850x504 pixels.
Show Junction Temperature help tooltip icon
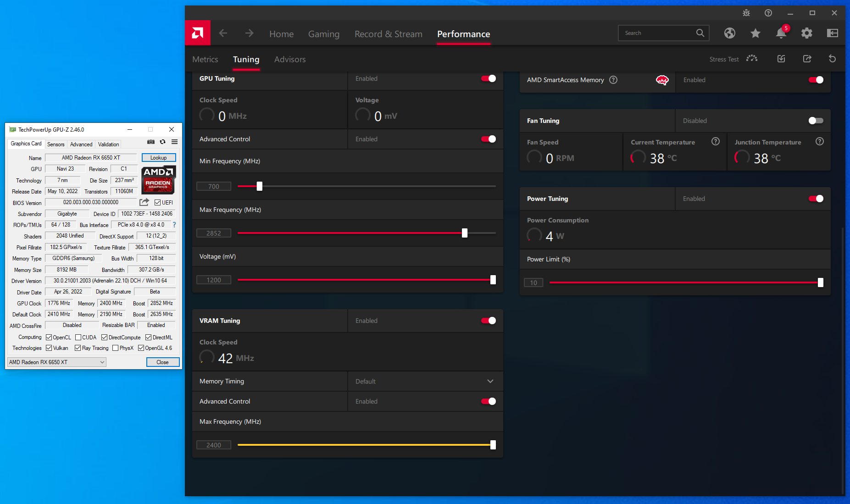pyautogui.click(x=820, y=141)
